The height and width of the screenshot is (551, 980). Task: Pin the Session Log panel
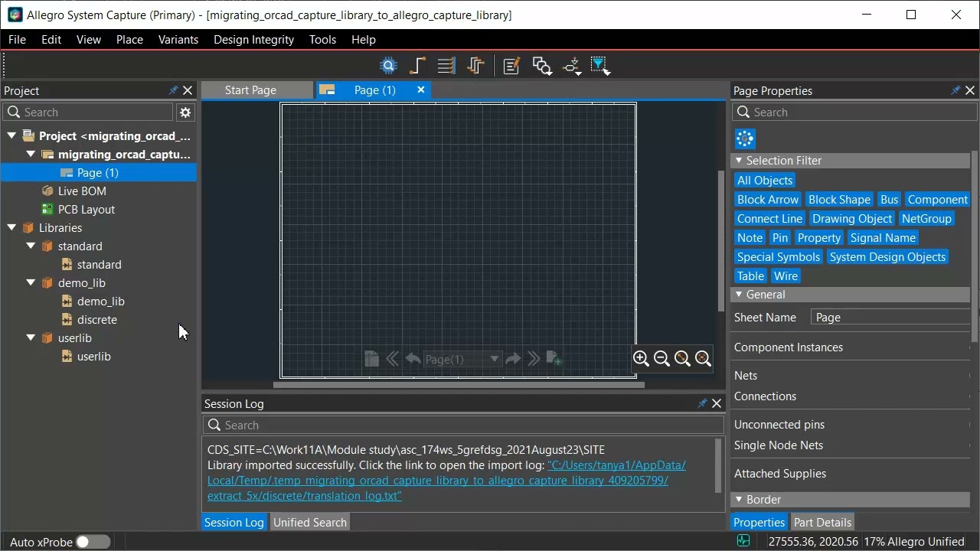tap(702, 403)
